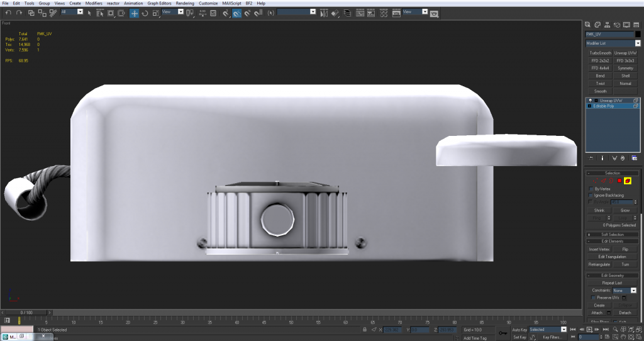Viewport: 644px width, 341px height.
Task: Open the Rendering menu
Action: pyautogui.click(x=185, y=3)
